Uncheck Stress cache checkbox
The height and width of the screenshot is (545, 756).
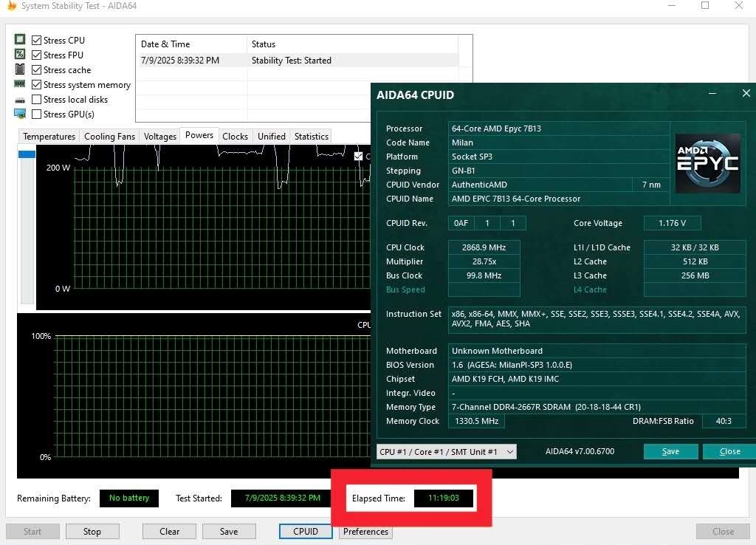point(36,70)
